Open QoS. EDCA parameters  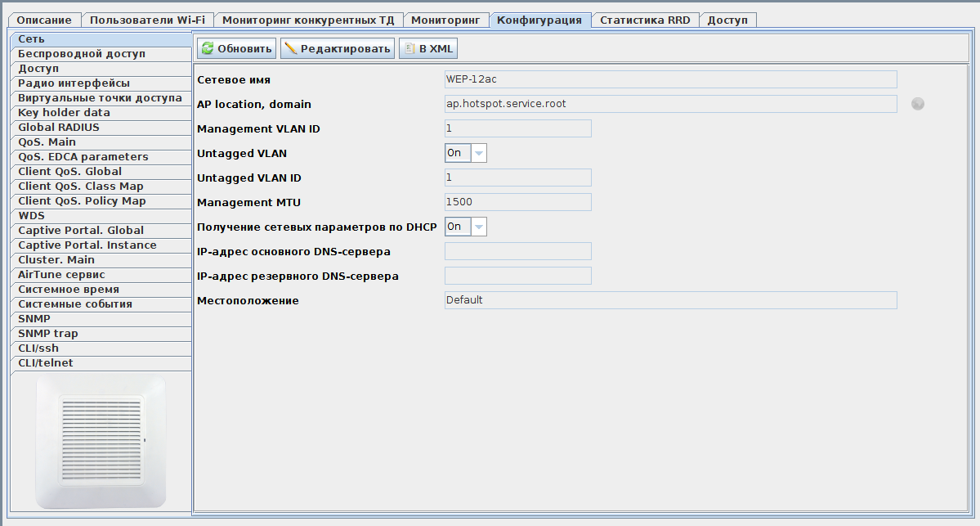101,156
